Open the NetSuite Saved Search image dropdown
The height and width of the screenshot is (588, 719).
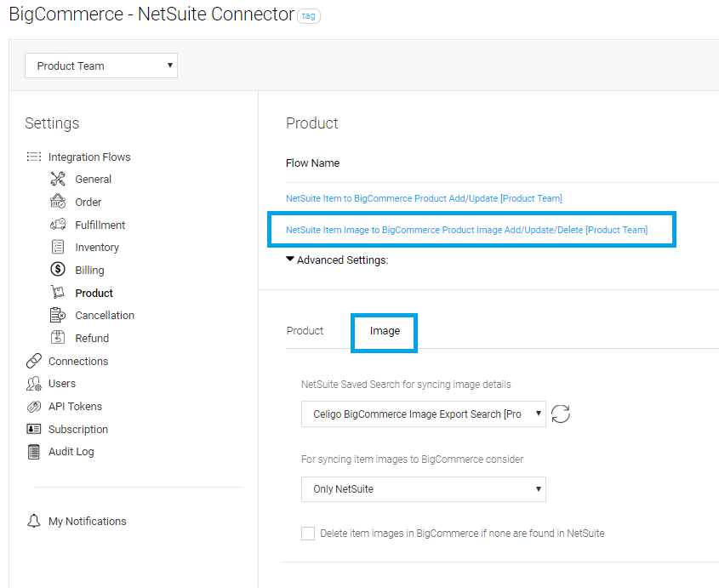[x=423, y=414]
